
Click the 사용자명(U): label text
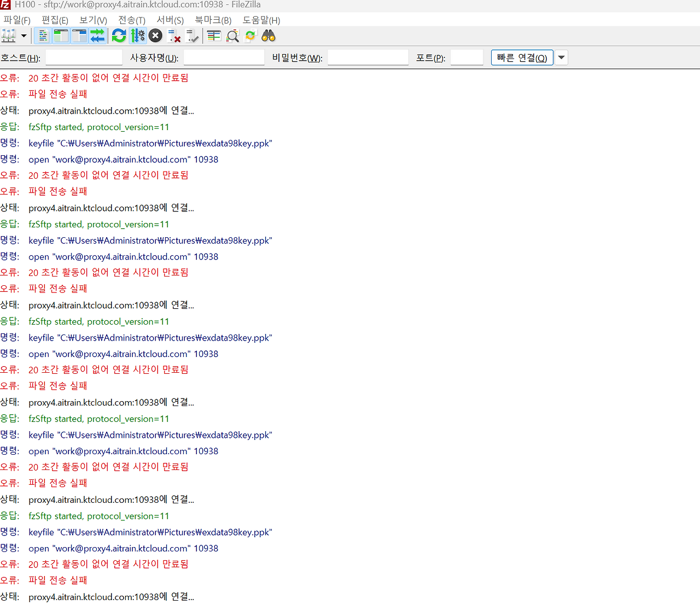pos(154,58)
